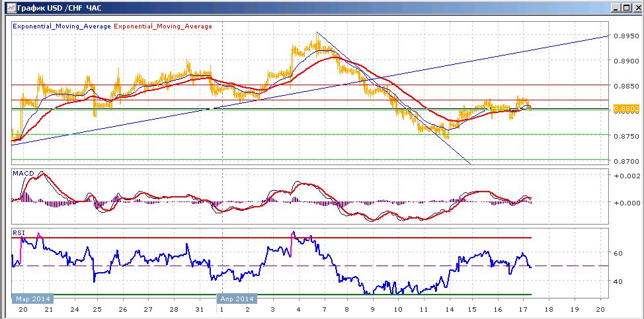
Task: Click the RSI 60 level scale label
Action: (x=619, y=253)
